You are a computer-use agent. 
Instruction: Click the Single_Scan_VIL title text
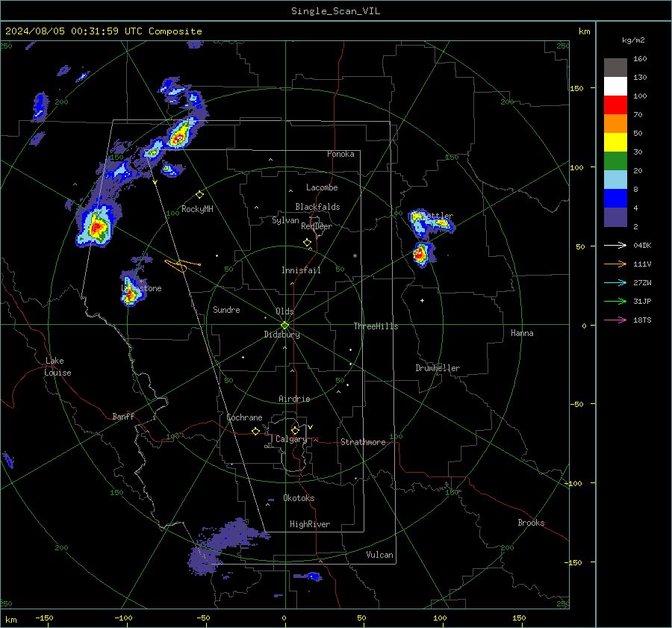tap(335, 11)
